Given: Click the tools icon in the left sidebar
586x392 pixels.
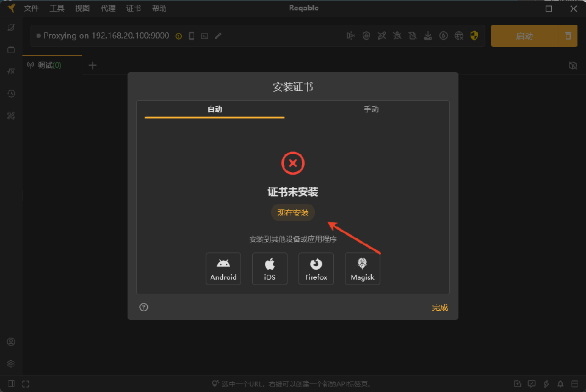Looking at the screenshot, I should pyautogui.click(x=10, y=115).
